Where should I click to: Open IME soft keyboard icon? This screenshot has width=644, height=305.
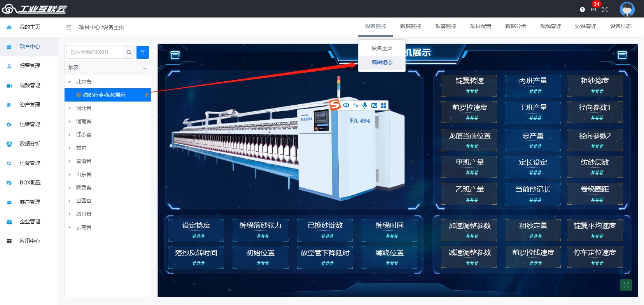[x=374, y=105]
